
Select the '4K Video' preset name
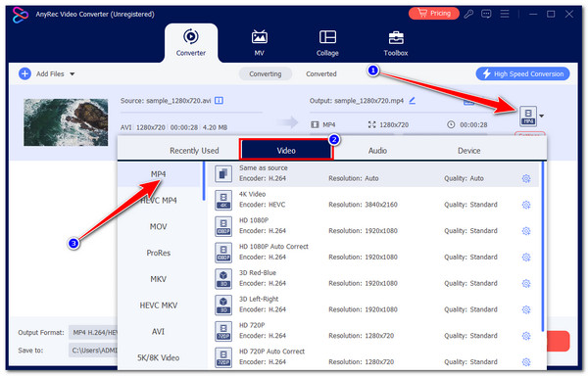point(253,194)
